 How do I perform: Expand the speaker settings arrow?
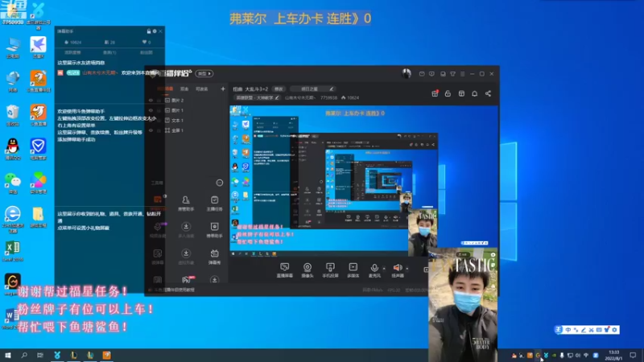(407, 269)
